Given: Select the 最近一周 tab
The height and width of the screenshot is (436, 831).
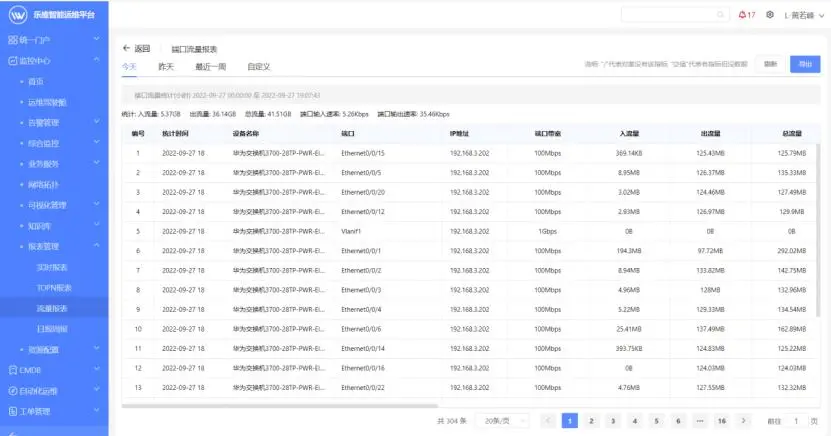Looking at the screenshot, I should point(210,67).
